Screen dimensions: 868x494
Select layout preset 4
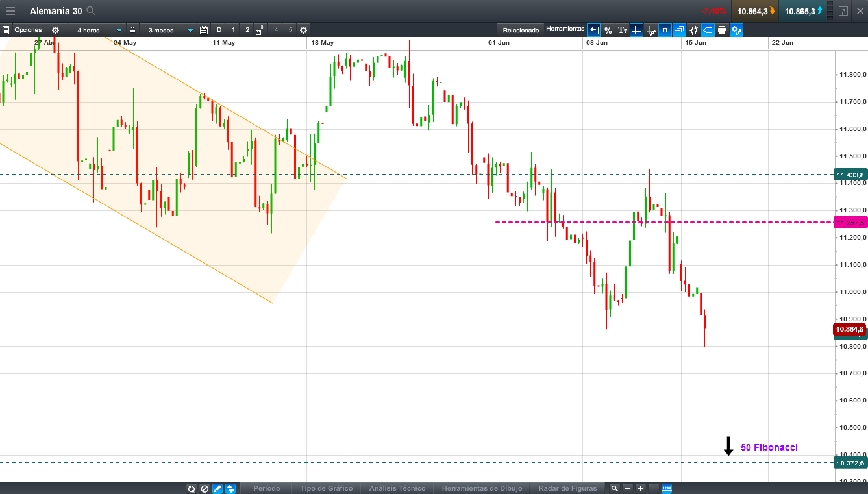pos(276,30)
